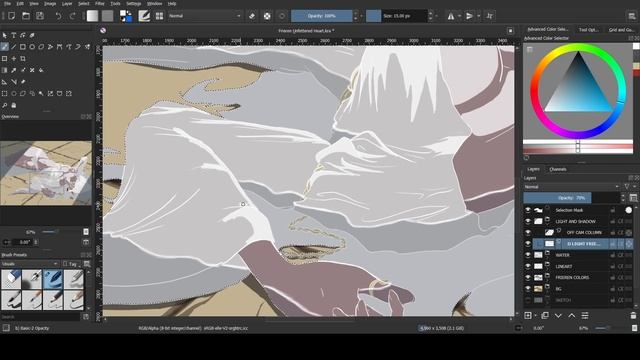Click the foreground/background color selector
The width and height of the screenshot is (640, 360).
point(126,16)
